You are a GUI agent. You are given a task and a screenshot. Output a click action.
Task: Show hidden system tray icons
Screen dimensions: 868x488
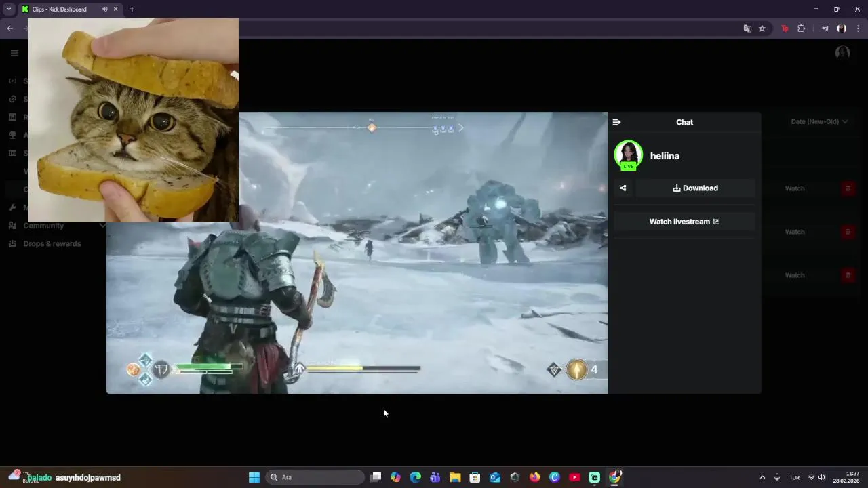[762, 477]
